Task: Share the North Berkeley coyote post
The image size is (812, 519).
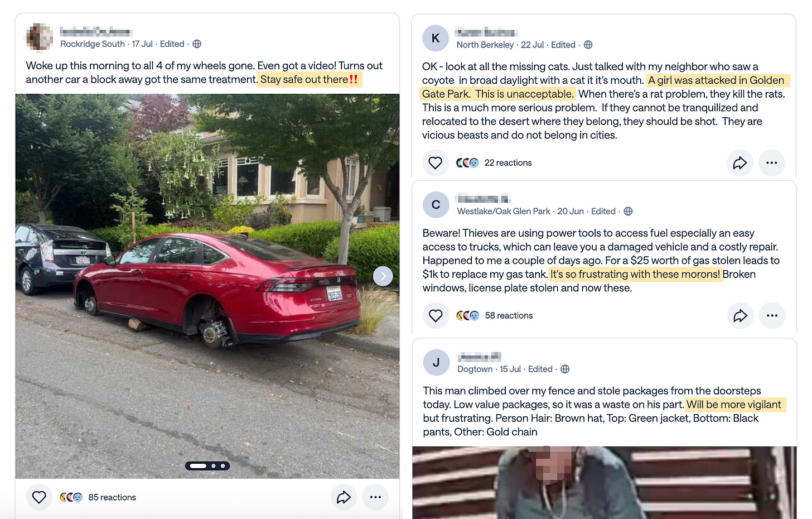Action: click(740, 163)
